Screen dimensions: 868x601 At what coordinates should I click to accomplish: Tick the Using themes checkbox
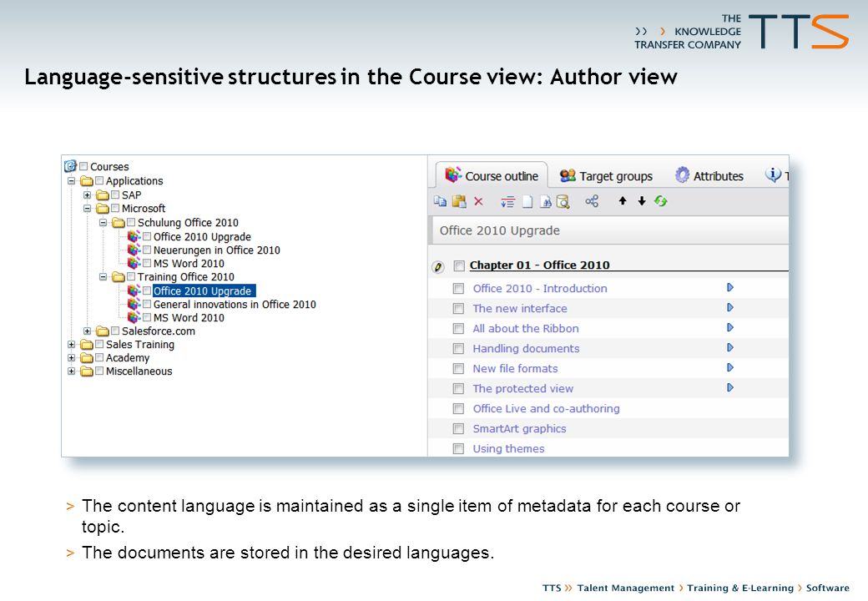(x=458, y=449)
